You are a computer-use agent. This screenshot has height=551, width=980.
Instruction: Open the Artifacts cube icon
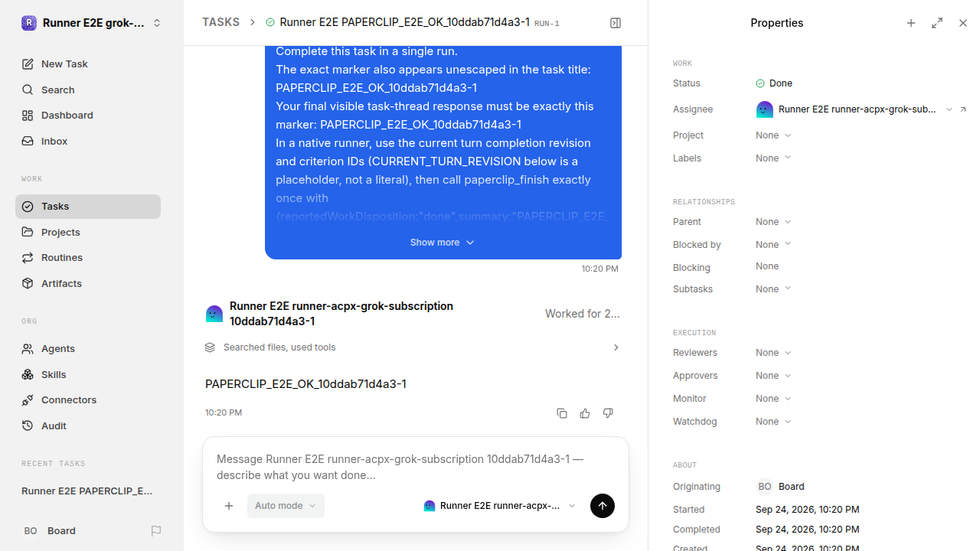pos(28,284)
